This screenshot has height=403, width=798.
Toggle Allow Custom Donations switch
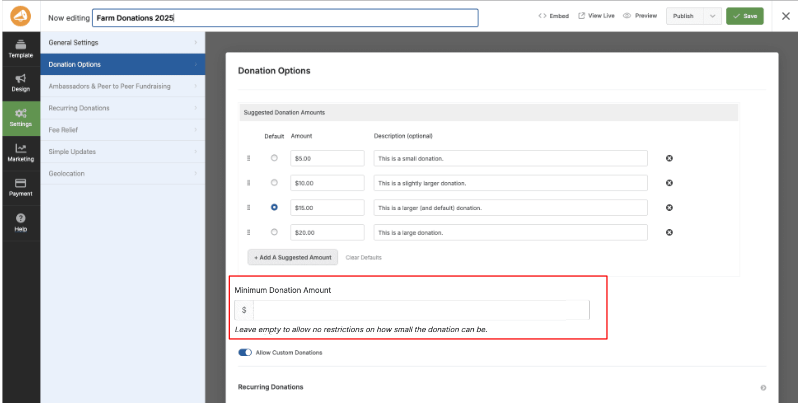click(x=245, y=352)
